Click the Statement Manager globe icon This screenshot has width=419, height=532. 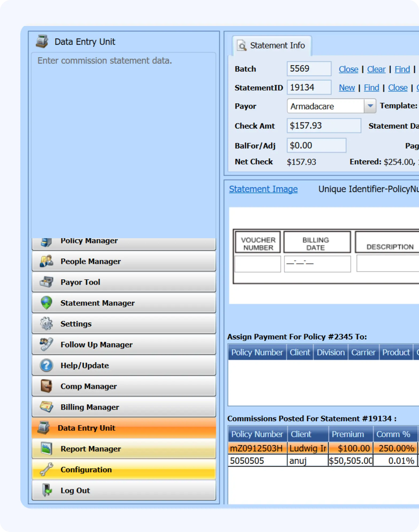(46, 303)
